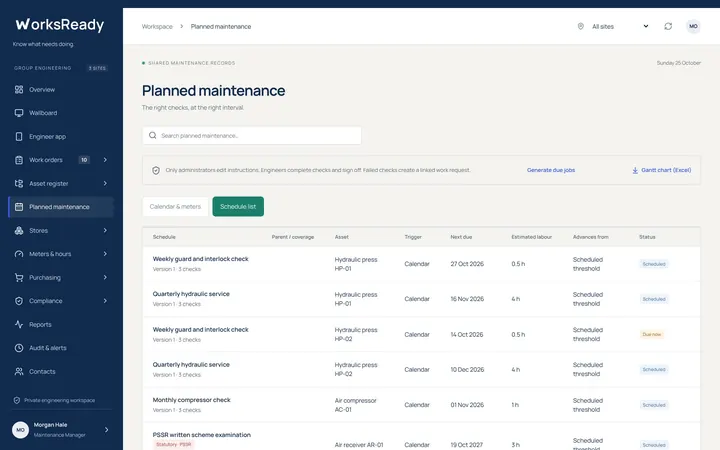Expand the Purchasing chevron
Screen dimensions: 720x450
click(105, 277)
